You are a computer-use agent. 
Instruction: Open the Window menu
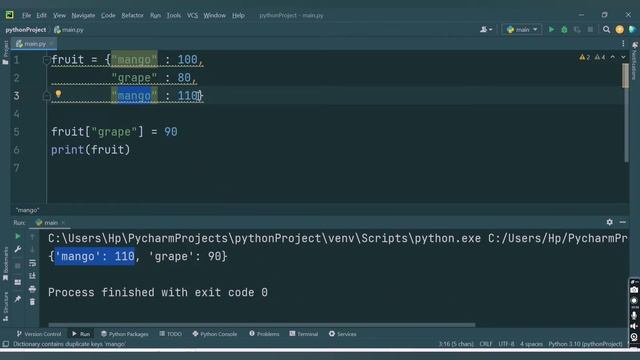click(214, 16)
